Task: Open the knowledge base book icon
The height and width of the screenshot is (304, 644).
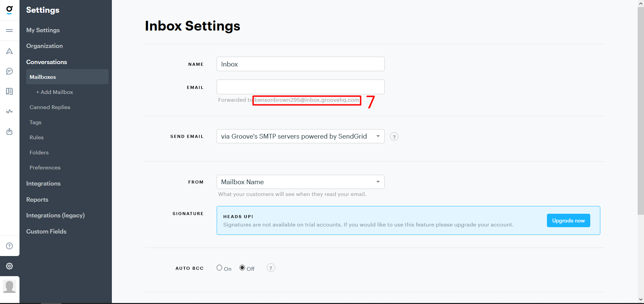Action: [9, 91]
